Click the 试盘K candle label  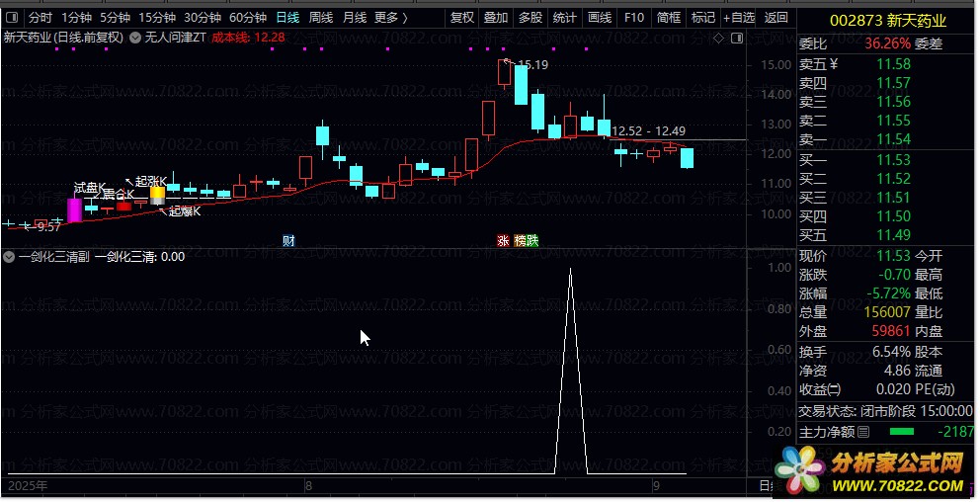[x=90, y=188]
